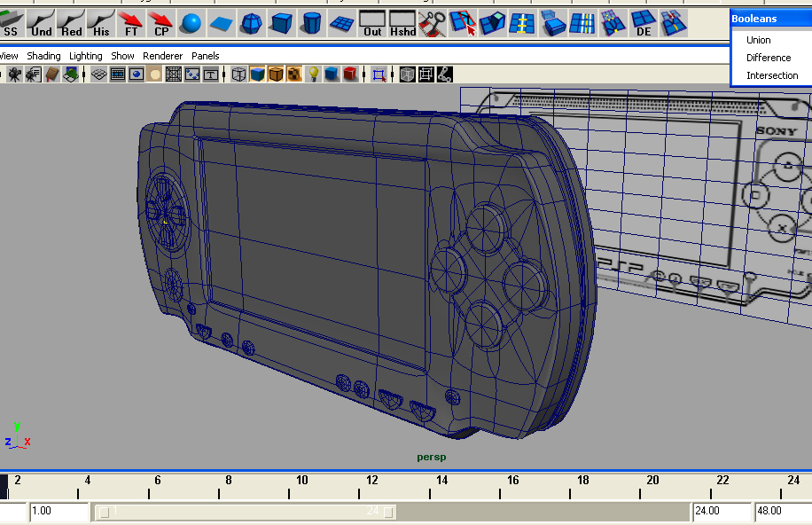Click the CP red arrow shelf button
This screenshot has width=812, height=525.
(x=161, y=23)
